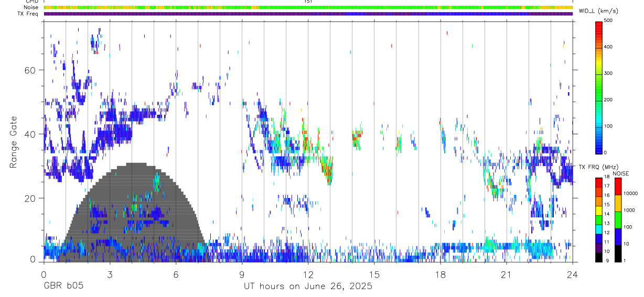
Task: Click the '151' CPID value at top
Action: [308, 2]
